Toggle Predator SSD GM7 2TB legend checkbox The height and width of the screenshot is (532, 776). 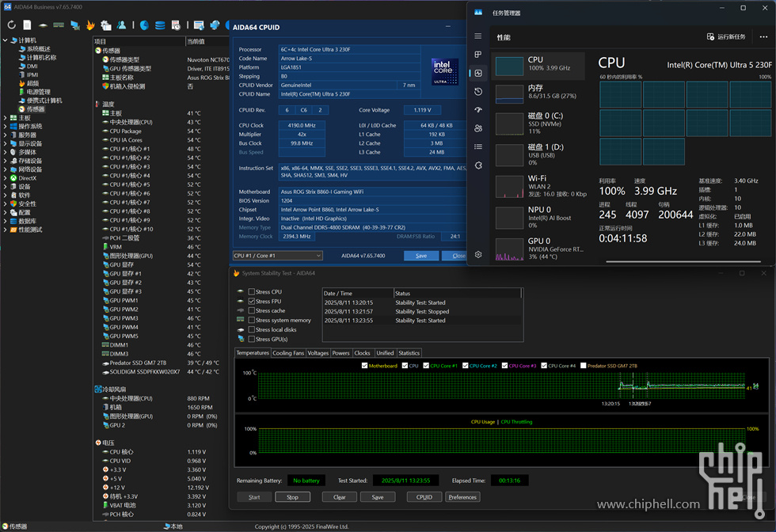pyautogui.click(x=583, y=366)
